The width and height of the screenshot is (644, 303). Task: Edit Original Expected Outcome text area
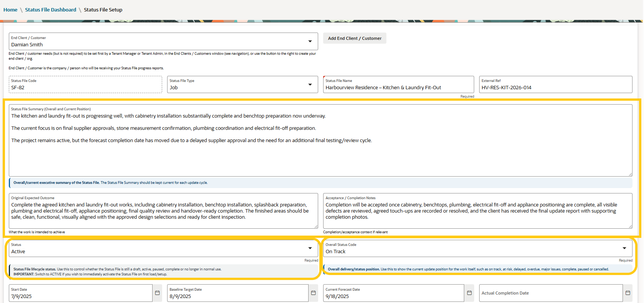[163, 211]
